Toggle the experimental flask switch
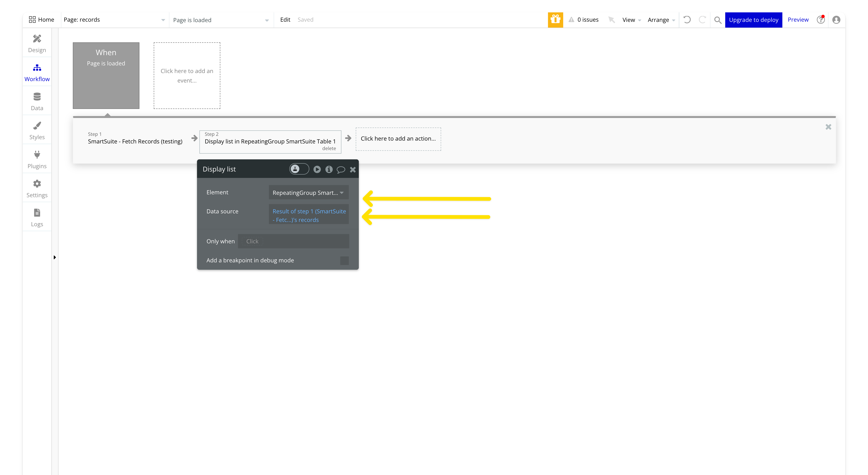Screen dimensions: 868x475 (299, 169)
